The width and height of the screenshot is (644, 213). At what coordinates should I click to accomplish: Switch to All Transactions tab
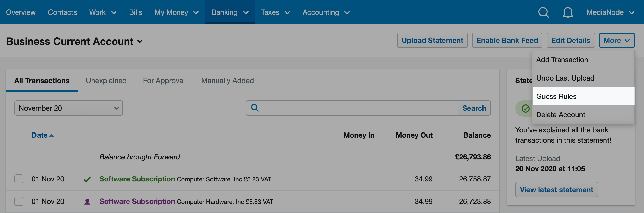click(x=42, y=81)
